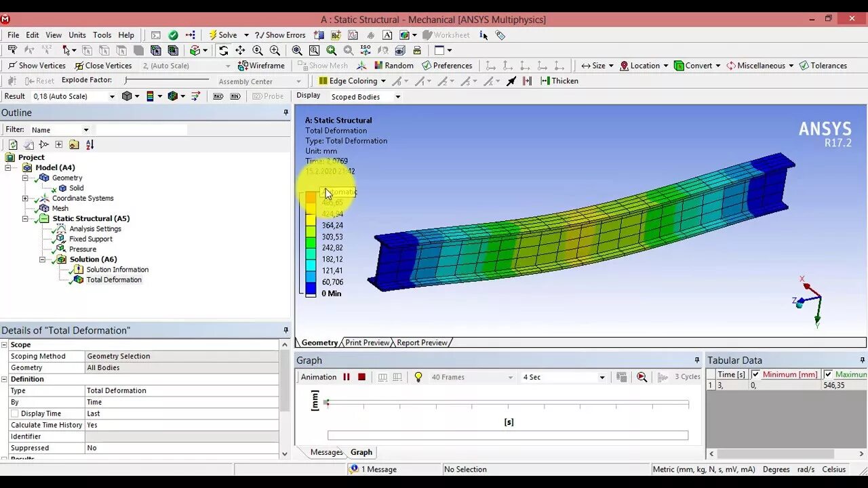Open the Location dropdown menu
Image resolution: width=868 pixels, height=488 pixels.
click(644, 66)
